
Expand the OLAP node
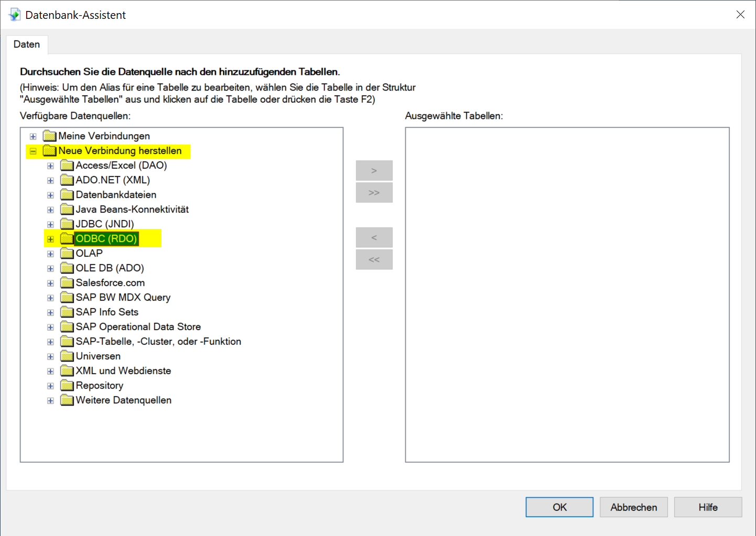(x=50, y=254)
